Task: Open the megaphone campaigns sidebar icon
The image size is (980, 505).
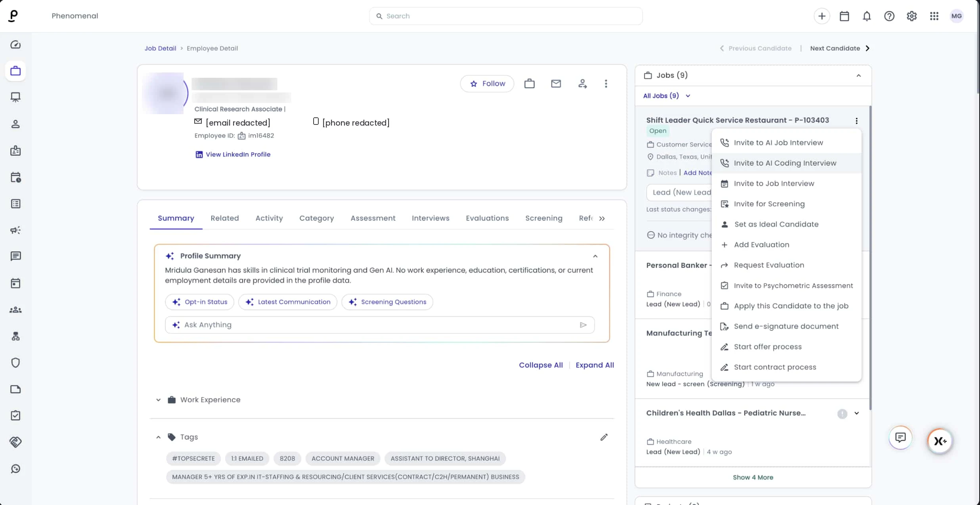Action: 15,230
